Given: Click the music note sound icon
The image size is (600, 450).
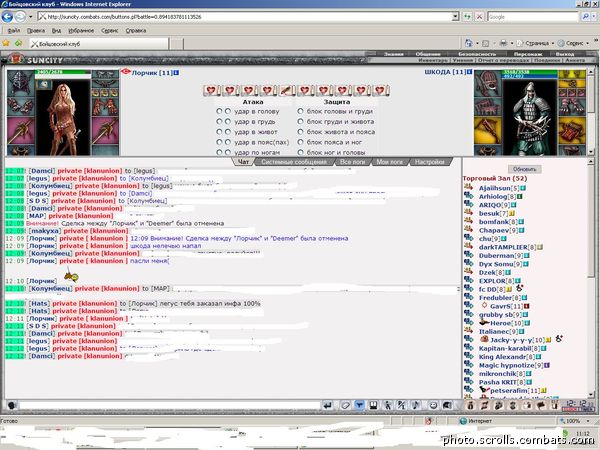Looking at the screenshot, I should tap(416, 405).
